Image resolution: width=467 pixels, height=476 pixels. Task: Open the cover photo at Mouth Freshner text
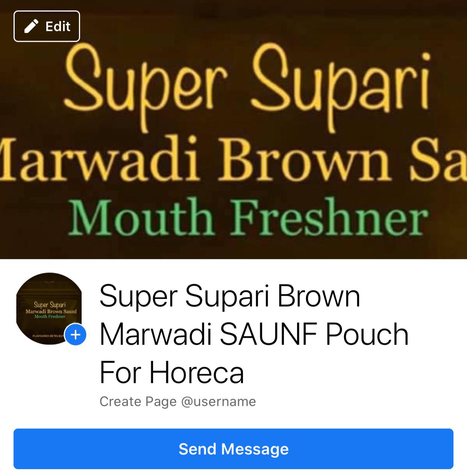[248, 218]
